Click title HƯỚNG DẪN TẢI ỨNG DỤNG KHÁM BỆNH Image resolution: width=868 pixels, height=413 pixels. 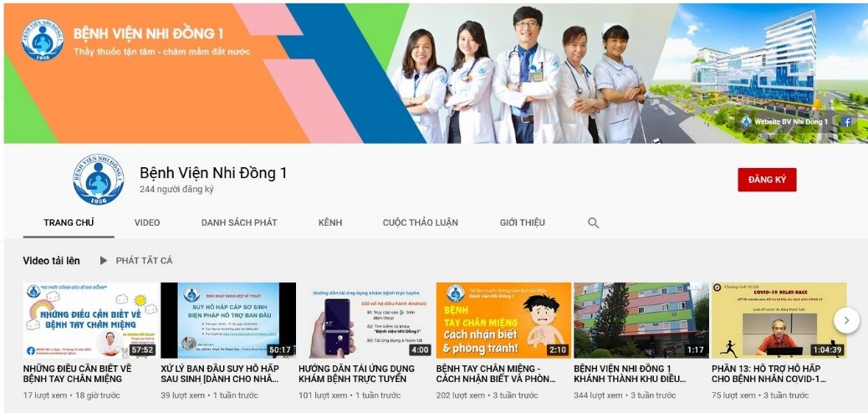[x=356, y=374]
